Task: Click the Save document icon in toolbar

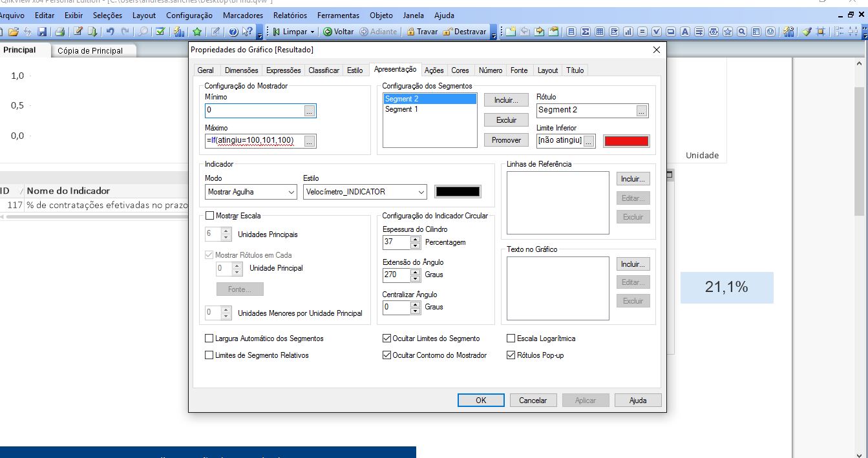Action: pos(42,32)
